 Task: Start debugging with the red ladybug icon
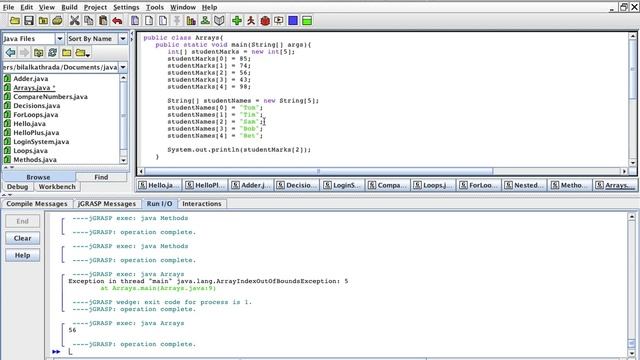coord(265,20)
